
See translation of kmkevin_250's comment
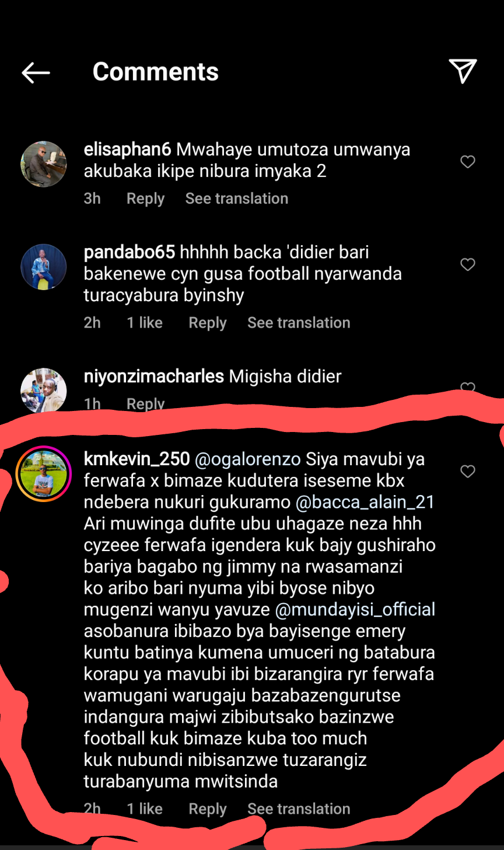pos(299,809)
